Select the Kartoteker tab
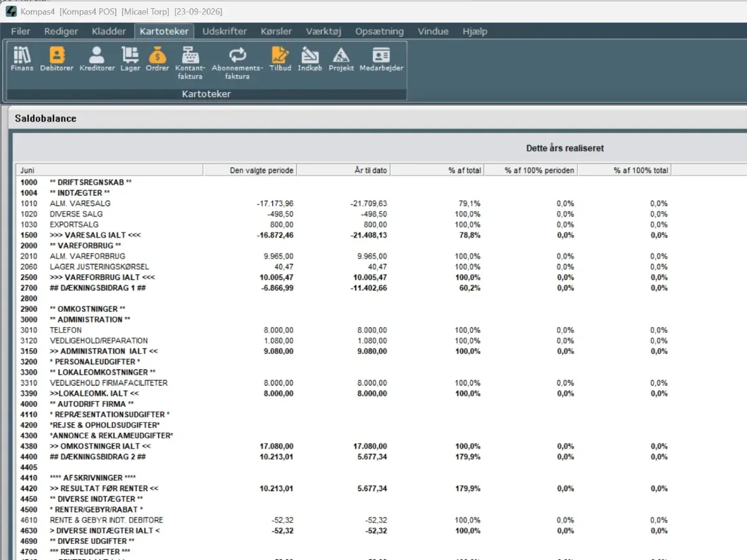 (164, 32)
